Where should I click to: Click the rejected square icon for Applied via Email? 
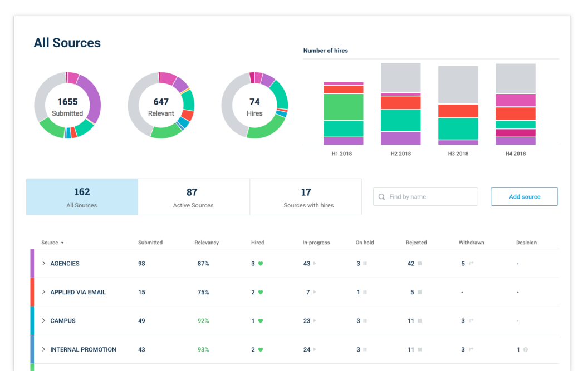point(419,292)
